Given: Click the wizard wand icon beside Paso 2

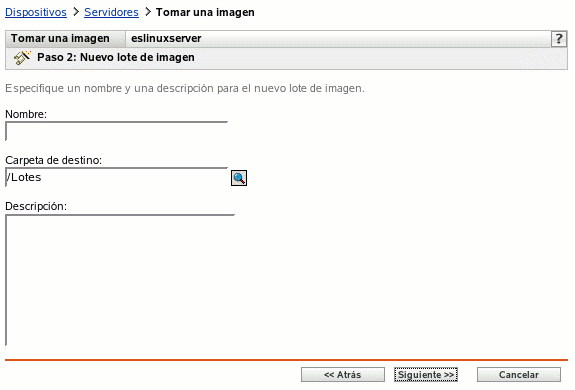Looking at the screenshot, I should pos(22,58).
